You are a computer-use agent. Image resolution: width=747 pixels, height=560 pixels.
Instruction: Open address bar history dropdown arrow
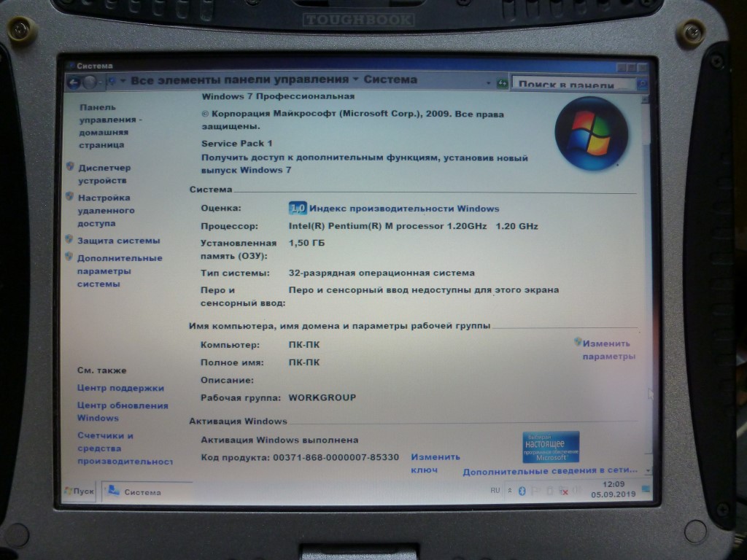pyautogui.click(x=489, y=83)
